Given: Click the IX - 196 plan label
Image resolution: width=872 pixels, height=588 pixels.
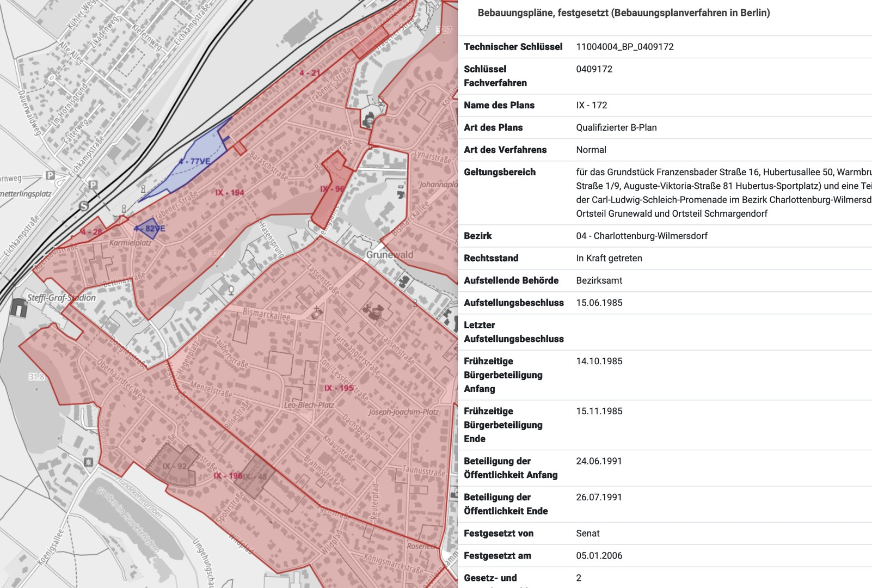Looking at the screenshot, I should coord(229,475).
